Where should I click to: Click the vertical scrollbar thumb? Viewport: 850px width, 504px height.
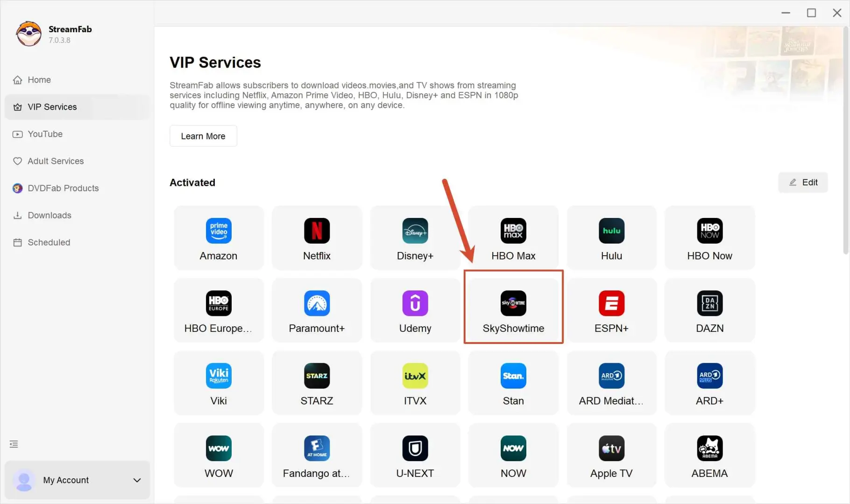point(846,140)
